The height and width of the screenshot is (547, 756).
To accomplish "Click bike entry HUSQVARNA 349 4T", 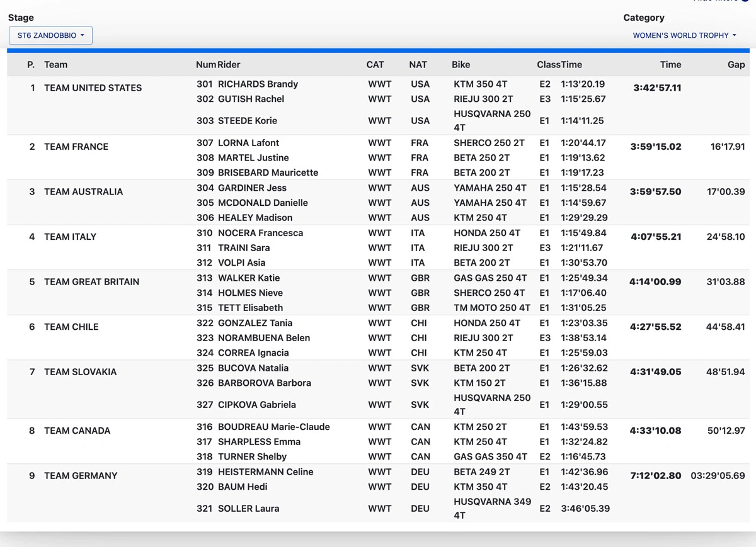I will (x=492, y=509).
